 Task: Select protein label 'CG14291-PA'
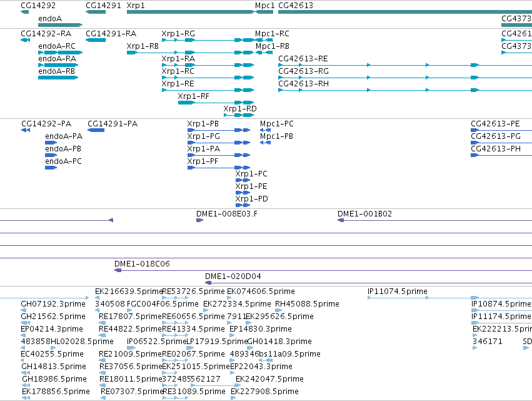click(x=113, y=124)
